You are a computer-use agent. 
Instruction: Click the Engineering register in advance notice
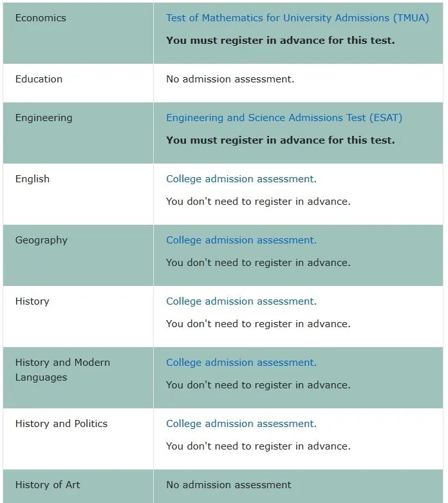point(280,140)
